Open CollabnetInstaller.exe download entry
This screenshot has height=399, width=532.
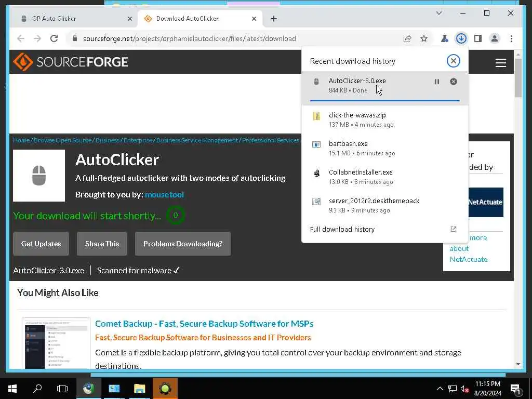tap(385, 177)
